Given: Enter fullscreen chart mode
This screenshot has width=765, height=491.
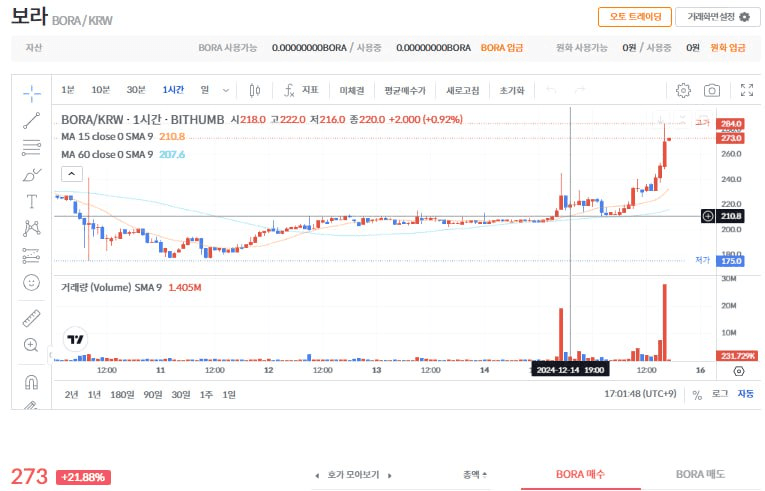Looking at the screenshot, I should [746, 90].
